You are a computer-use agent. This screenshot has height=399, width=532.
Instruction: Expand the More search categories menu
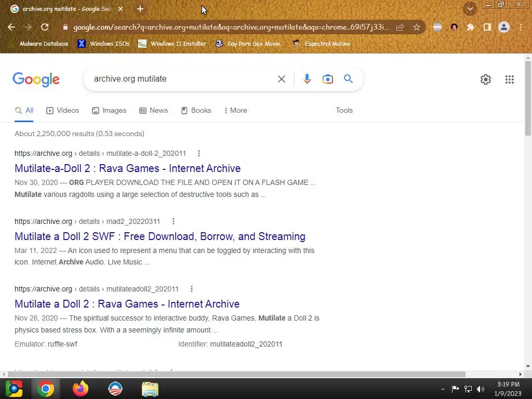pos(235,111)
